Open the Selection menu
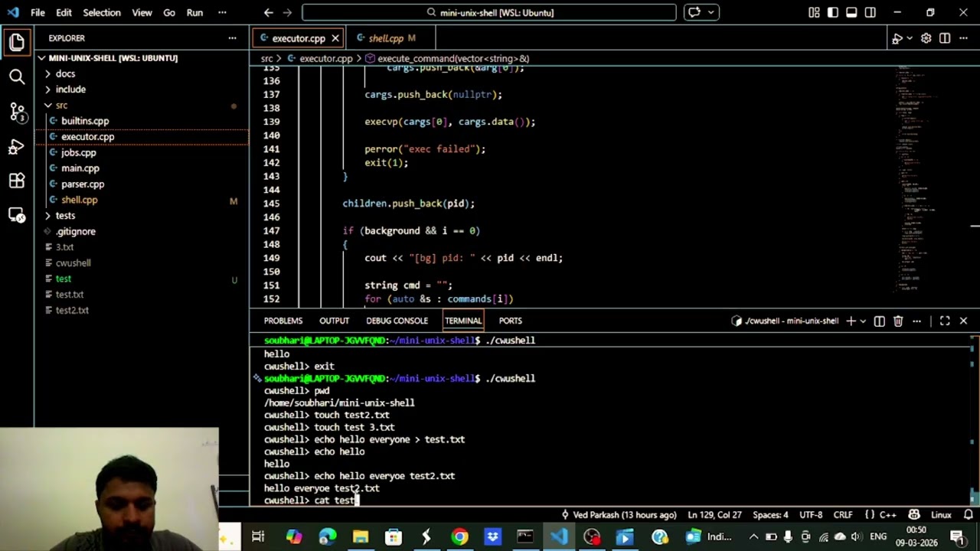The image size is (980, 551). (x=102, y=12)
